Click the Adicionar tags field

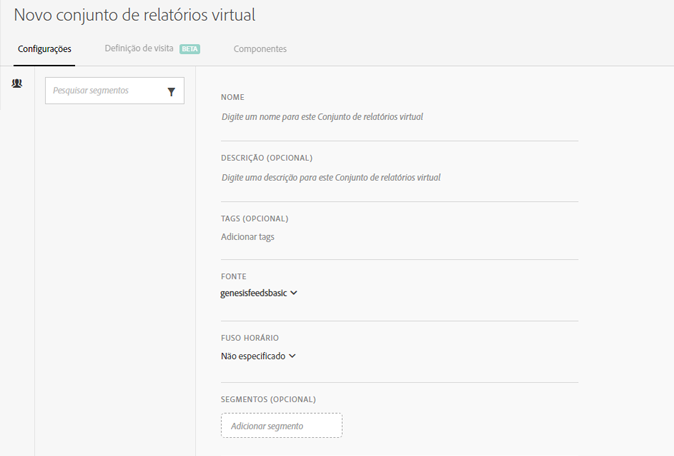[399, 237]
